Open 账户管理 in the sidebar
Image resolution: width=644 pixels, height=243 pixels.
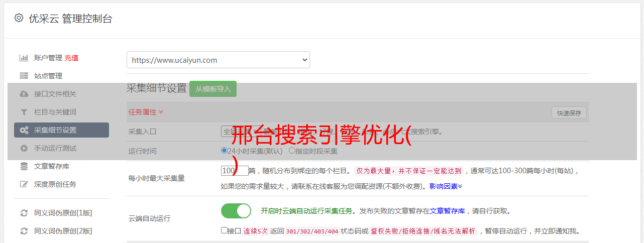[x=48, y=58]
